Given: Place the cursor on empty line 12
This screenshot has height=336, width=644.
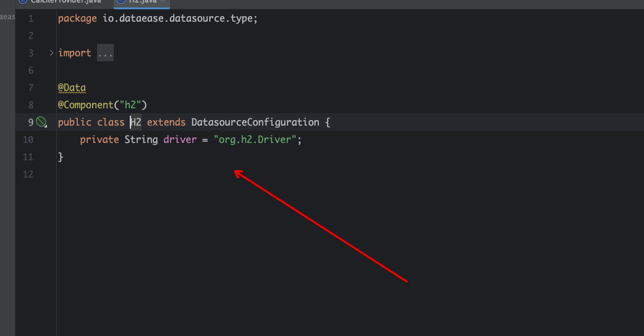Looking at the screenshot, I should [185, 174].
